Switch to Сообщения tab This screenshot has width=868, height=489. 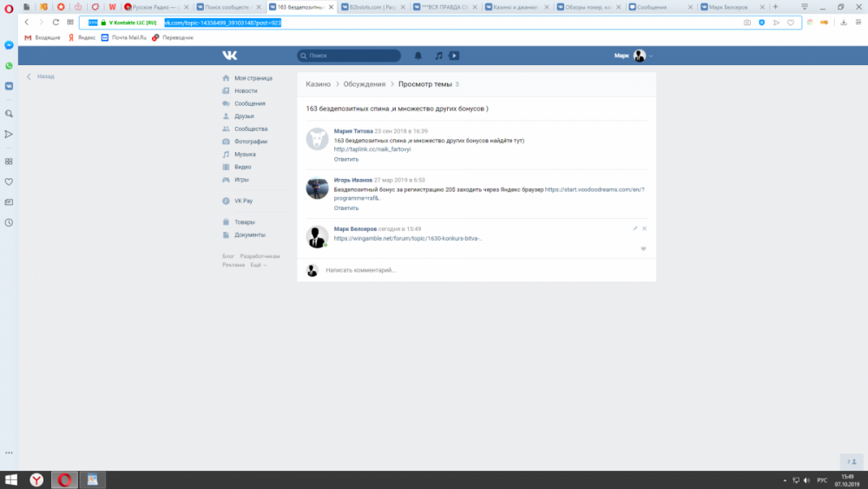pos(660,7)
